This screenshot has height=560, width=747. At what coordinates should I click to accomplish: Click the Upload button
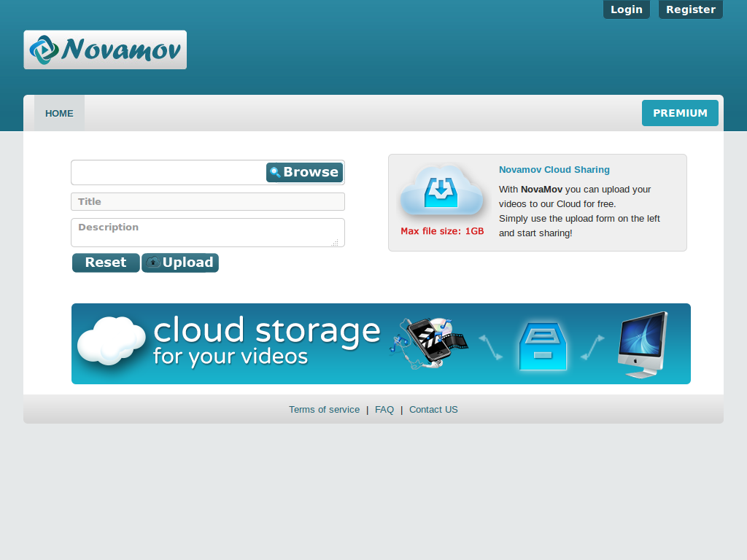click(x=180, y=262)
